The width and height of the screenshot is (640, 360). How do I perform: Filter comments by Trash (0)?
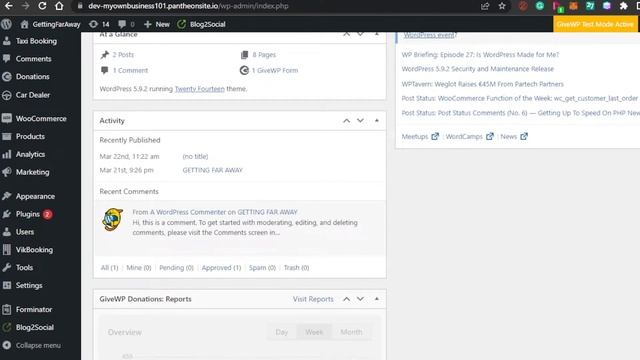tap(296, 268)
